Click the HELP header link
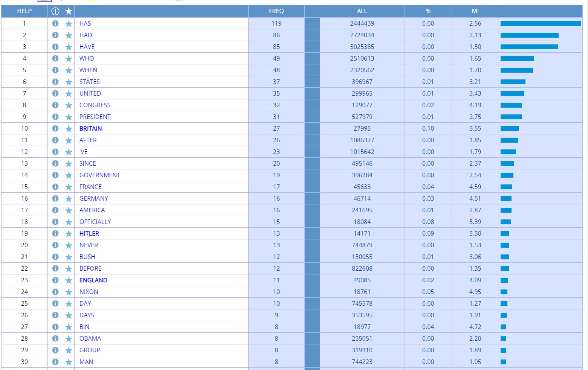Screen dimensions: 588x370 (x=24, y=11)
